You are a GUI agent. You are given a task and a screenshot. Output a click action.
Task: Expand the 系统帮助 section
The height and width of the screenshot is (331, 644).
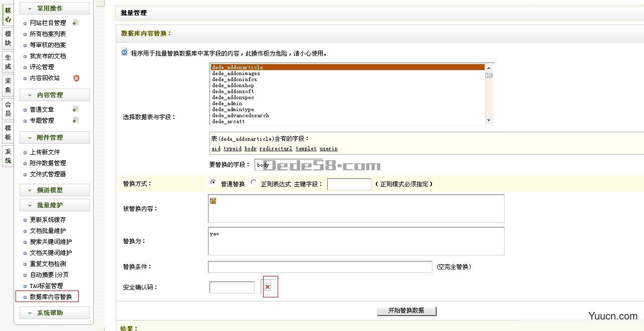tap(55, 312)
